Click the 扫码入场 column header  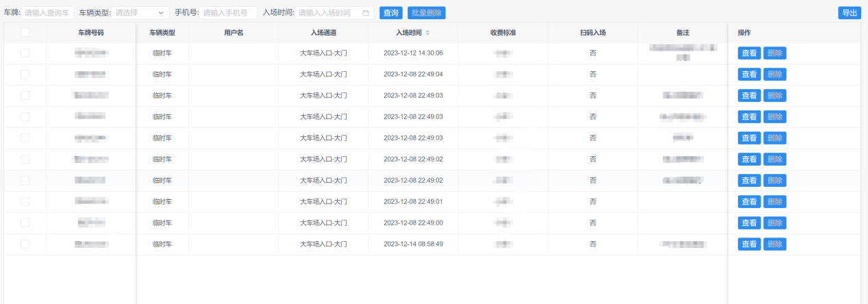(593, 33)
